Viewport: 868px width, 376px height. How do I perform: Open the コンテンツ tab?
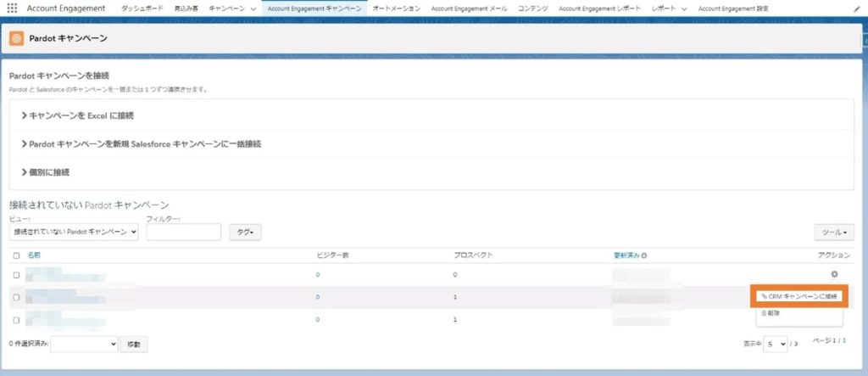[x=533, y=8]
